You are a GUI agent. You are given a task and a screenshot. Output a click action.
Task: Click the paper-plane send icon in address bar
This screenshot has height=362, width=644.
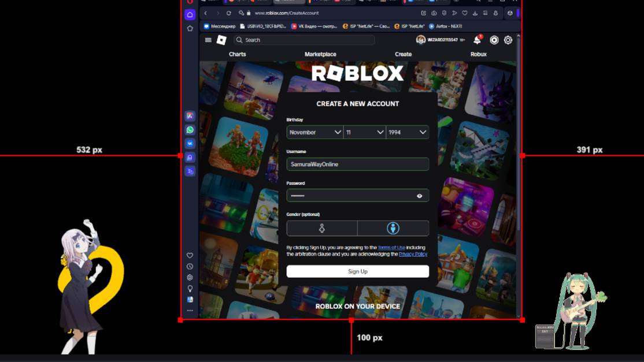(x=454, y=13)
